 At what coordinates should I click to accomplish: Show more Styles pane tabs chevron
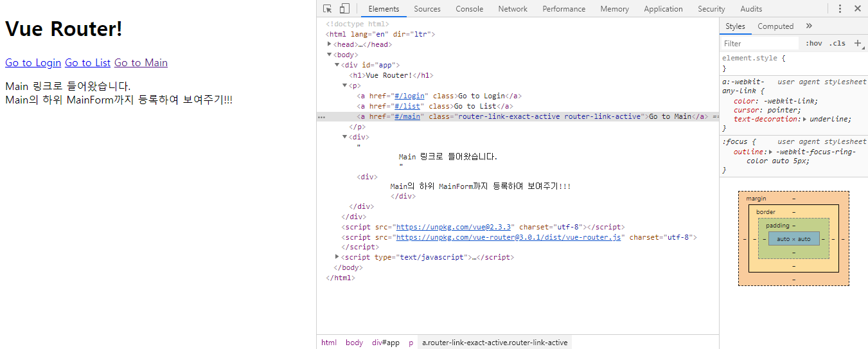click(x=809, y=26)
